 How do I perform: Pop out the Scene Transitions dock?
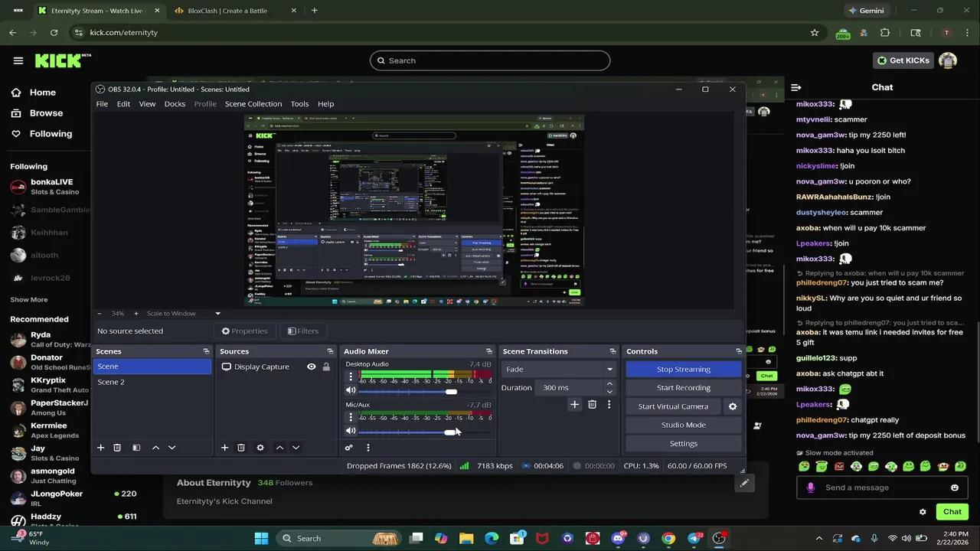point(612,351)
